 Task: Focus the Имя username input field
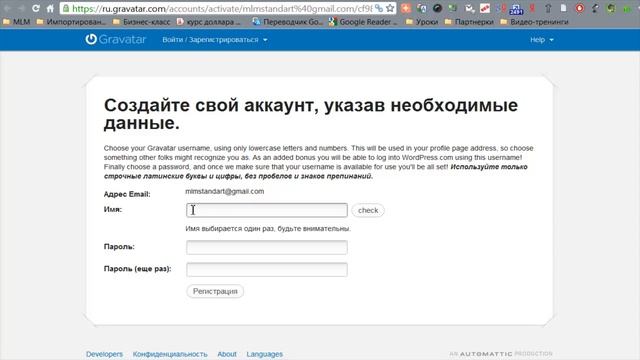click(x=267, y=210)
